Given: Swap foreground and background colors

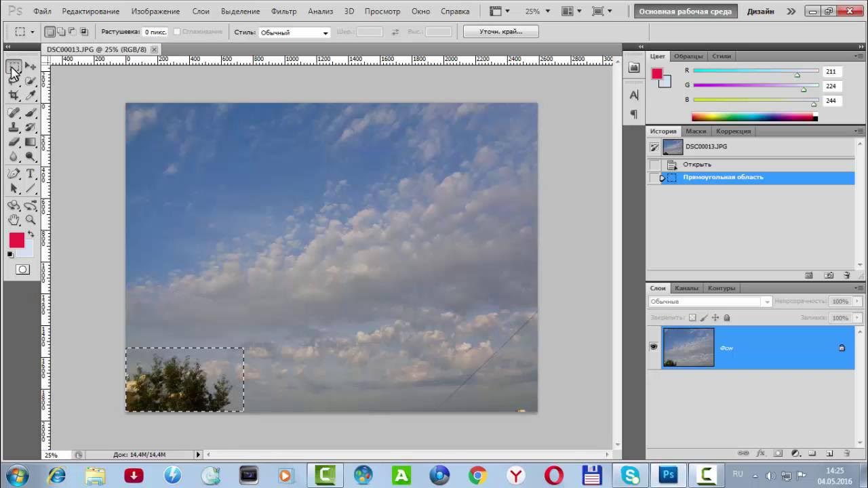Looking at the screenshot, I should coord(31,234).
